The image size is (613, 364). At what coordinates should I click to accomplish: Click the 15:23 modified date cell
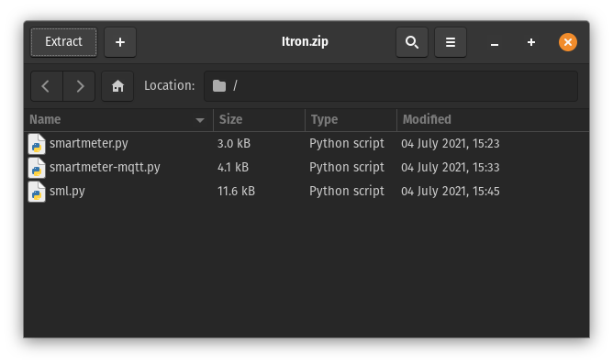pyautogui.click(x=451, y=144)
